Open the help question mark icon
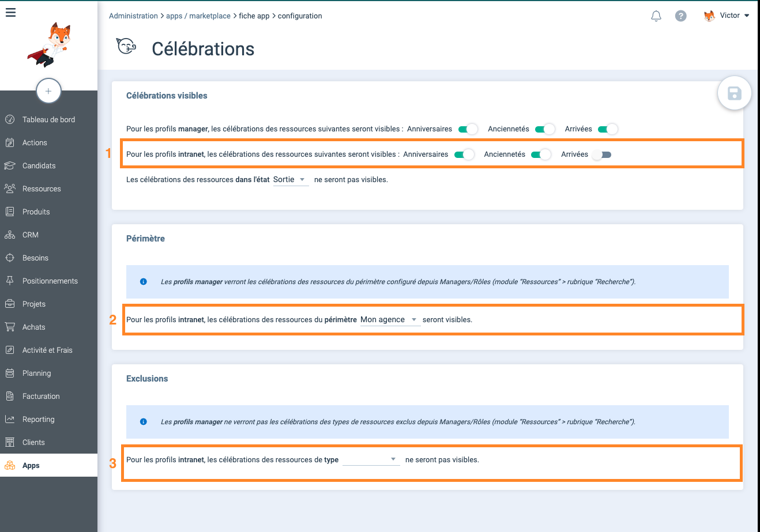Viewport: 760px width, 532px height. coord(681,16)
